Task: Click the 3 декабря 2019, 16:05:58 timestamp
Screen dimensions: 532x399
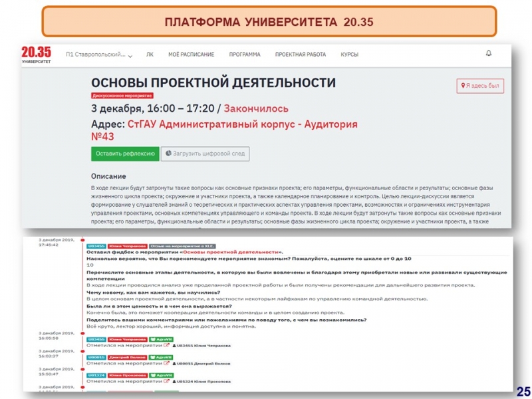Action: click(x=57, y=336)
